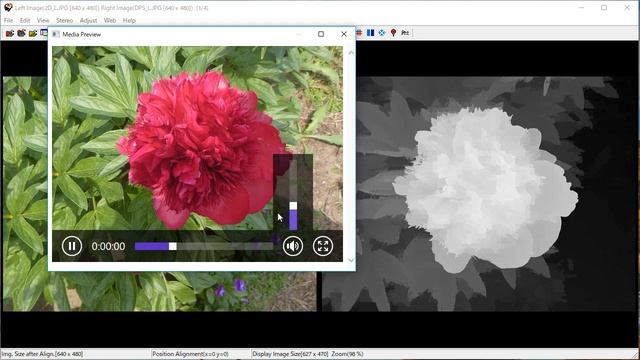Click the second dark camera open-image toolbar icon
640x360 pixels.
click(x=21, y=33)
